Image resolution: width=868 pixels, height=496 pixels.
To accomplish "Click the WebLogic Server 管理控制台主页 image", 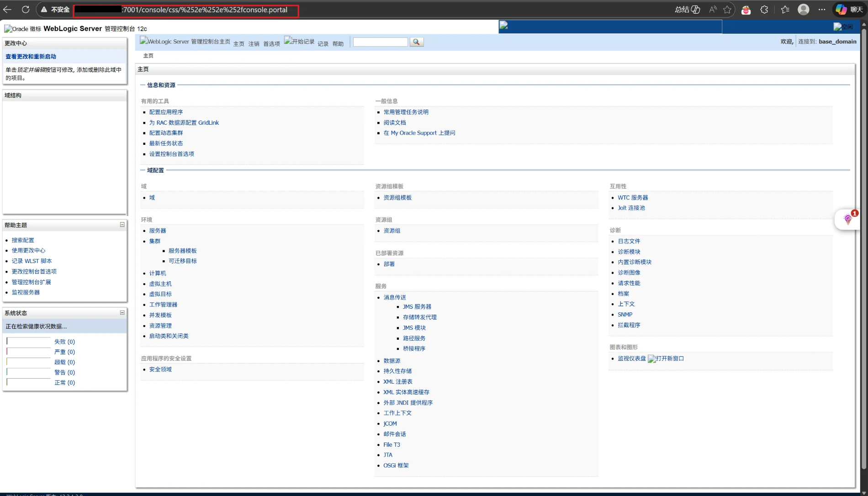I will pos(185,41).
